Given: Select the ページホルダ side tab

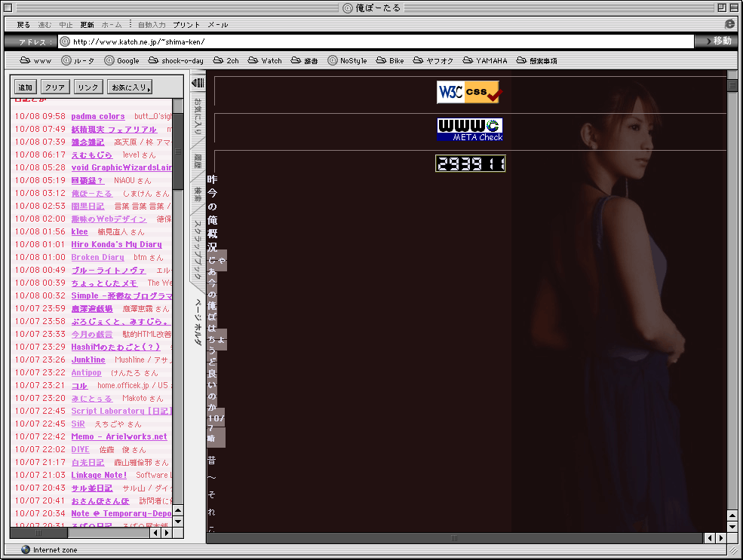Looking at the screenshot, I should (198, 321).
